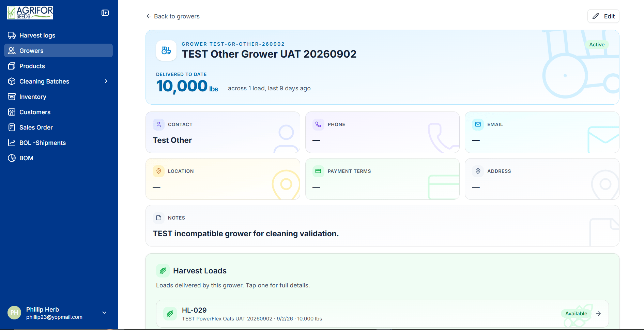
Task: Click the Email envelope icon
Action: pos(478,124)
